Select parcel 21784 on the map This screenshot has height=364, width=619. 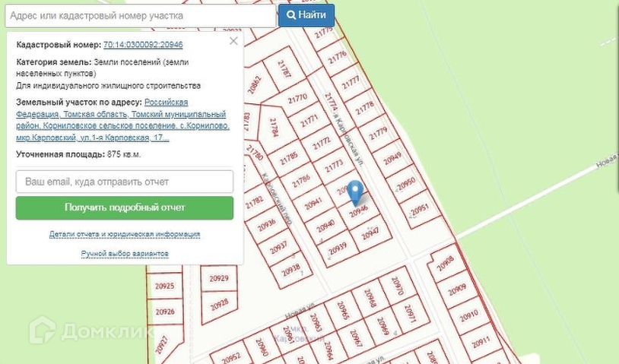coord(274,127)
